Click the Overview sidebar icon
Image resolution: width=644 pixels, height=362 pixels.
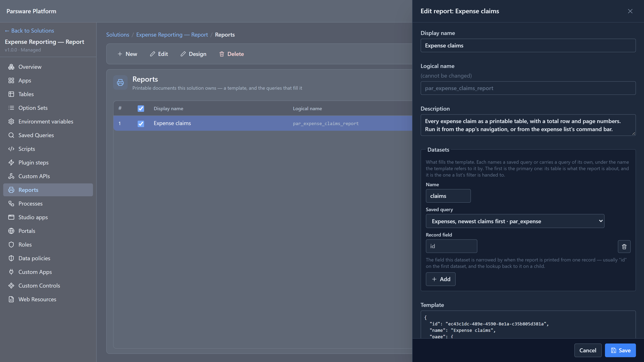11,67
